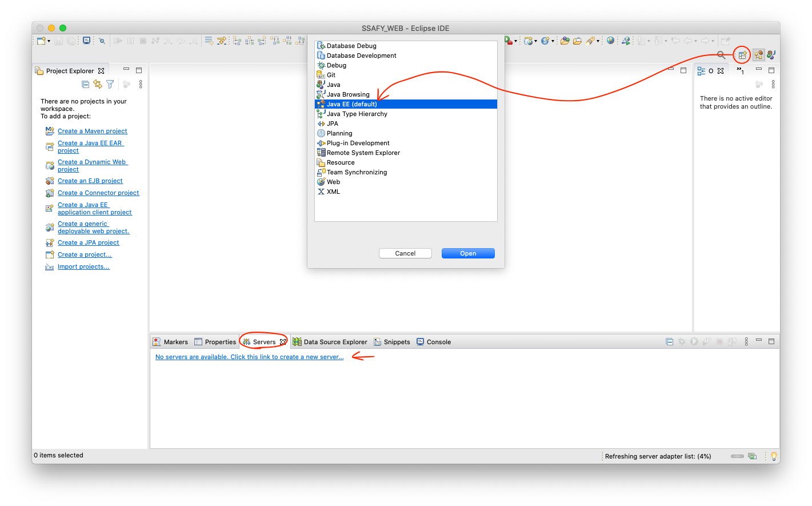Open the New wizard dropdown arrow
812x506 pixels.
click(x=49, y=41)
